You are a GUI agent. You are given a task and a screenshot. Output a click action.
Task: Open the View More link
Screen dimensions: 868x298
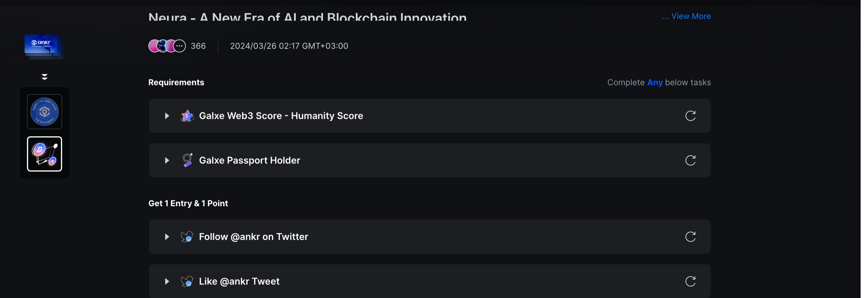click(x=686, y=16)
